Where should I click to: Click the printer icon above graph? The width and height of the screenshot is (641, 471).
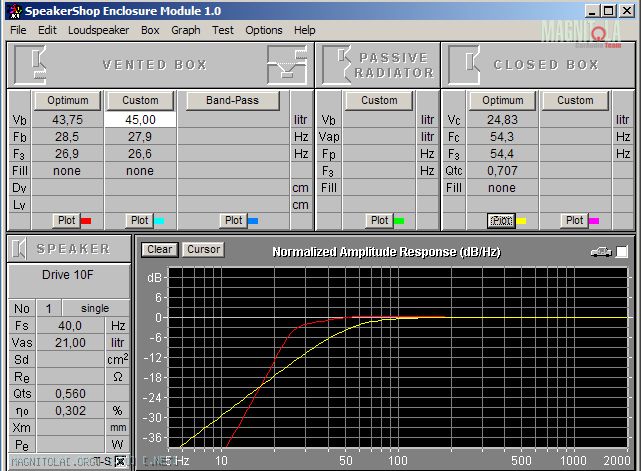600,251
